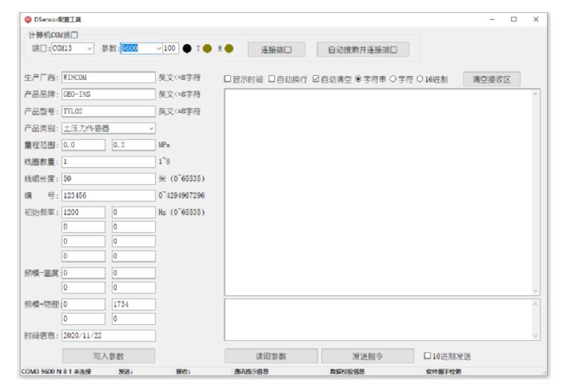Click the send area scrollbar up arrow
The height and width of the screenshot is (392, 567).
point(536,304)
